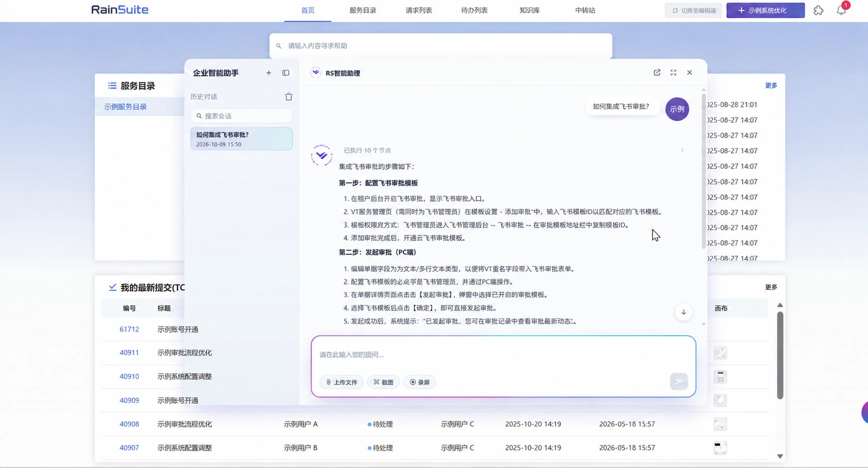Select the 如何集成飞书审批? history conversation
Image resolution: width=868 pixels, height=468 pixels.
point(241,139)
